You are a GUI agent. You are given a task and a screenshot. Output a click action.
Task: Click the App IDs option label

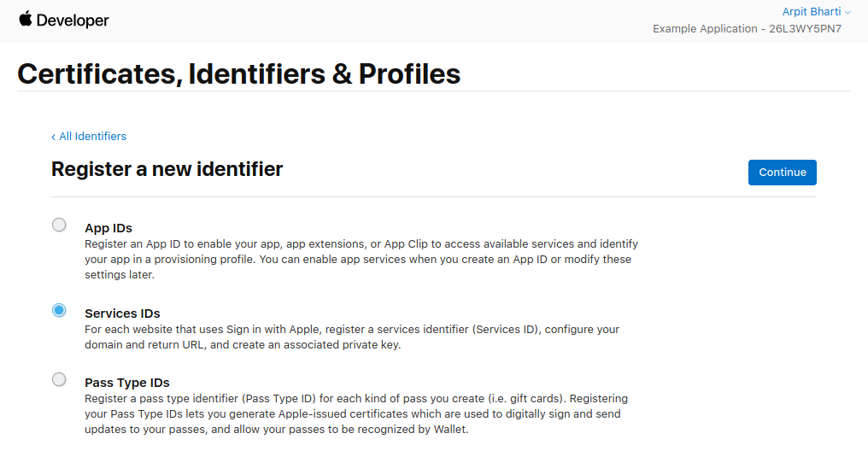click(108, 228)
